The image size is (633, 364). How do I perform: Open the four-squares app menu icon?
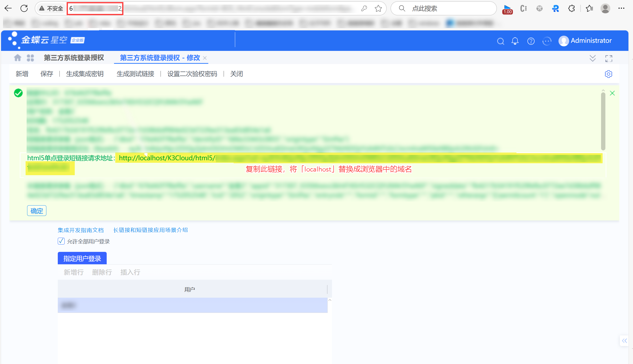30,58
